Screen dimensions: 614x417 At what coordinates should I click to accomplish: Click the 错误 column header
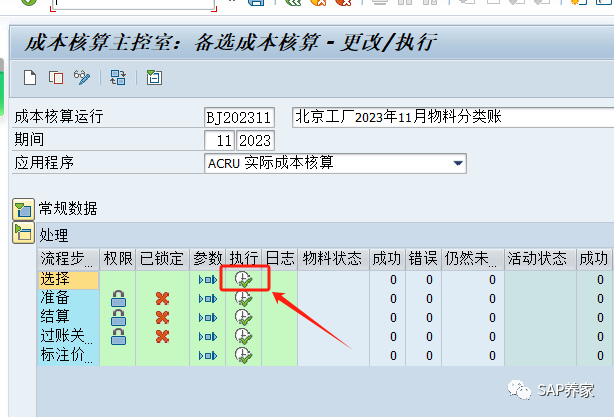[x=424, y=259]
